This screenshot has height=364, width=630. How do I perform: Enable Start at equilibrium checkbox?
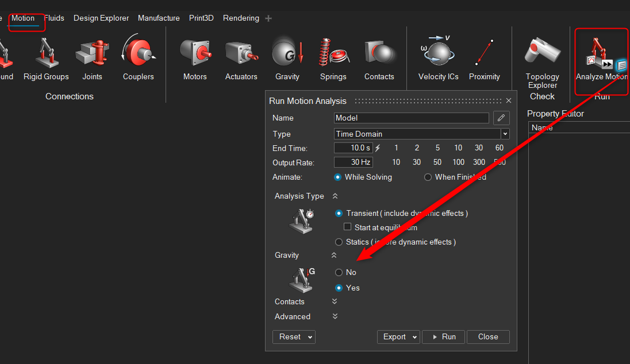pyautogui.click(x=348, y=227)
